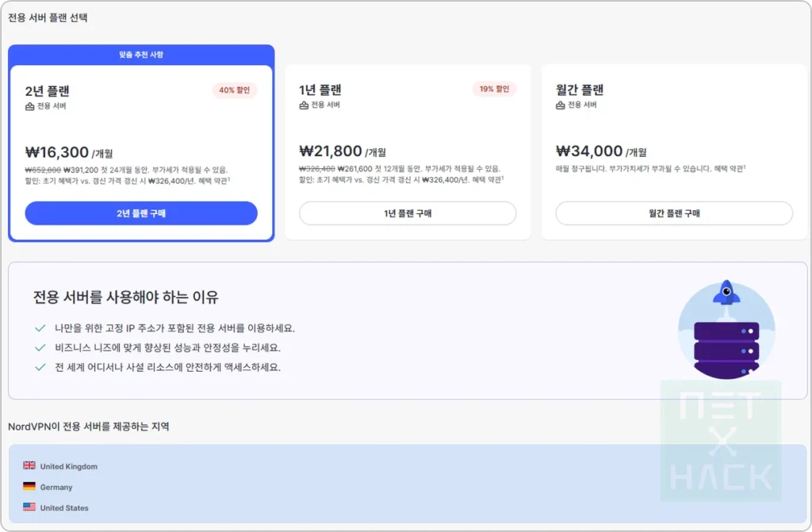Viewport: 812px width, 532px height.
Task: Click the 1년 플랜 title
Action: 320,90
